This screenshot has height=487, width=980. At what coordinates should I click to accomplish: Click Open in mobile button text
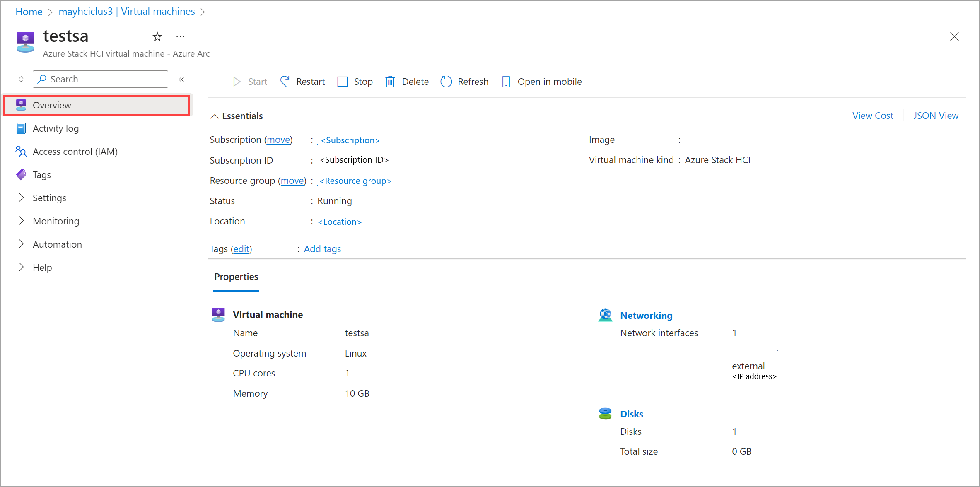click(x=550, y=82)
